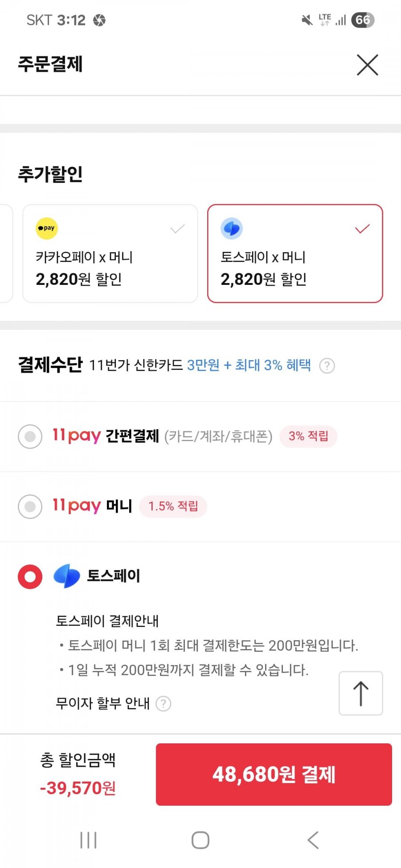Tap the checkmark on 카카오페이 x 머니 card
The width and height of the screenshot is (401, 868).
(x=177, y=229)
